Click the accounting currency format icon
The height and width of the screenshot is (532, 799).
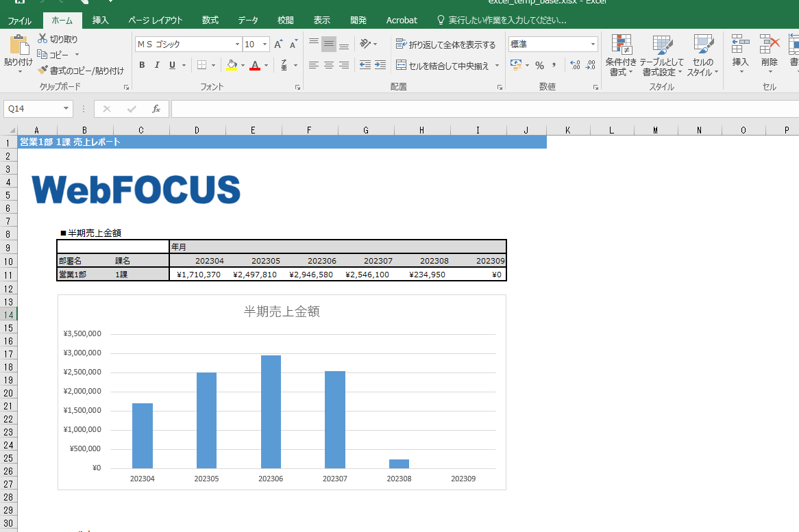pos(516,65)
